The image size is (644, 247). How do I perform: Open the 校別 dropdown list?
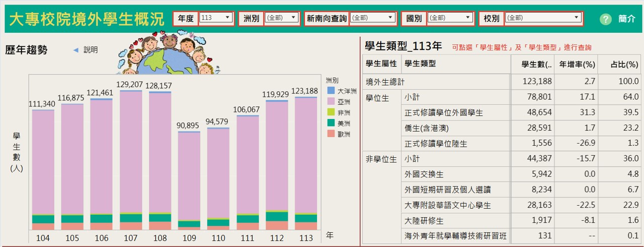543,18
